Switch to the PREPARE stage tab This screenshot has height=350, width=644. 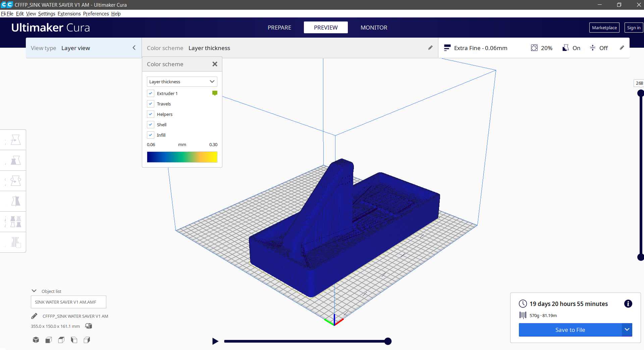pyautogui.click(x=279, y=28)
